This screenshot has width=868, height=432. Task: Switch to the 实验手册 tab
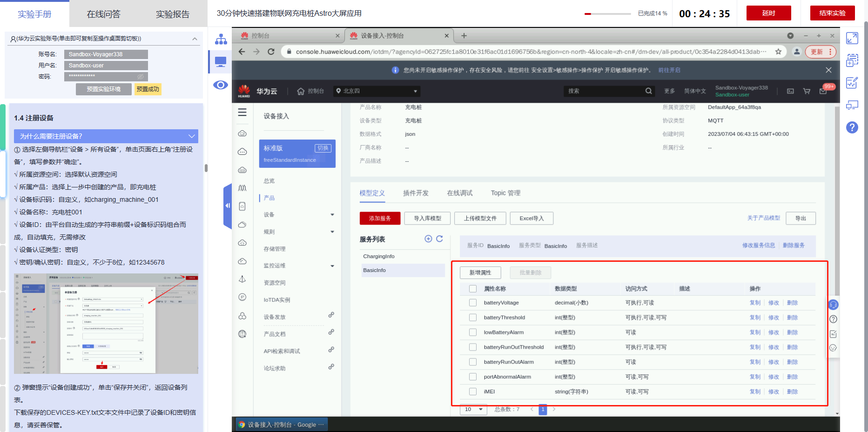click(x=34, y=14)
